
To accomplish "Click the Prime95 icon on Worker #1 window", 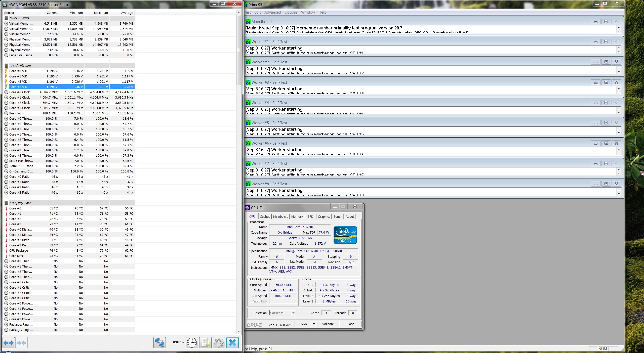I will [x=248, y=42].
